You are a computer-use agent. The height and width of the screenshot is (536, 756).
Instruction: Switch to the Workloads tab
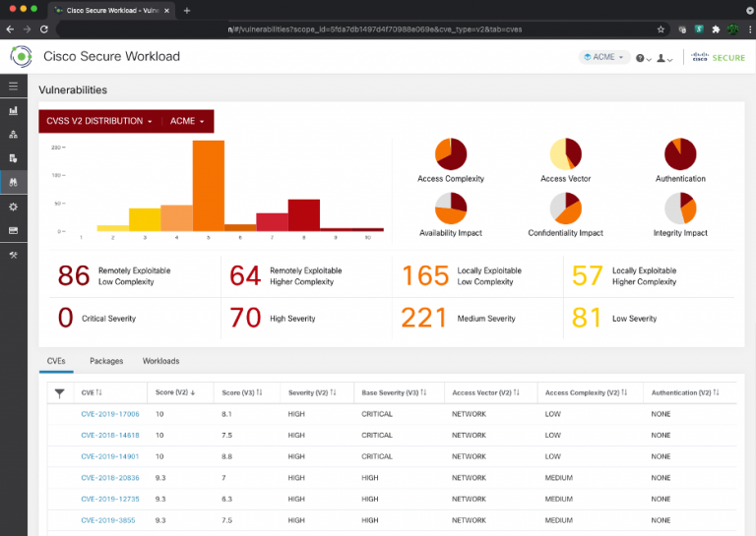(x=160, y=361)
